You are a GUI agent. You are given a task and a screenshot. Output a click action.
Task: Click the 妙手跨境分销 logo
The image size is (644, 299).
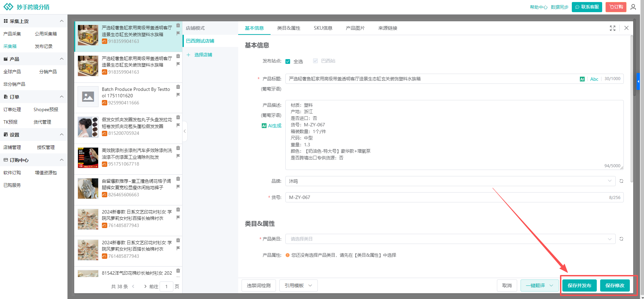pyautogui.click(x=26, y=7)
